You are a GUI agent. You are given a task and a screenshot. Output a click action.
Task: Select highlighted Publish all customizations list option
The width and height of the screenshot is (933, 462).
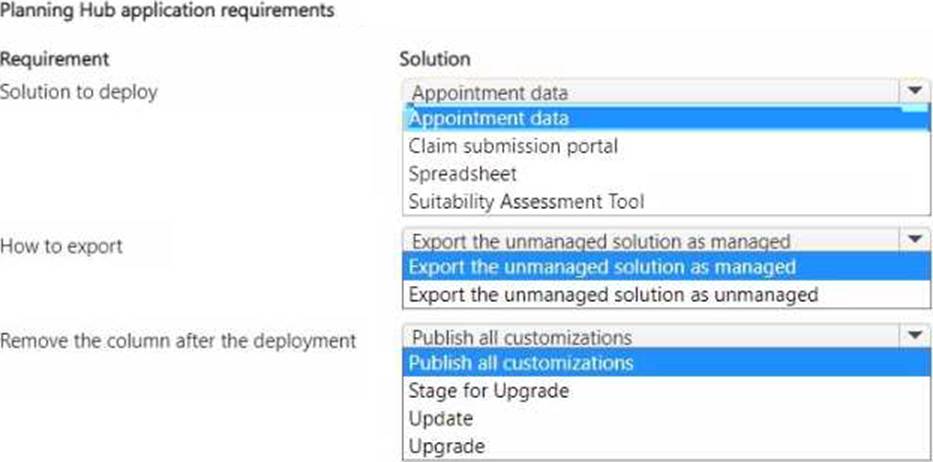(521, 362)
